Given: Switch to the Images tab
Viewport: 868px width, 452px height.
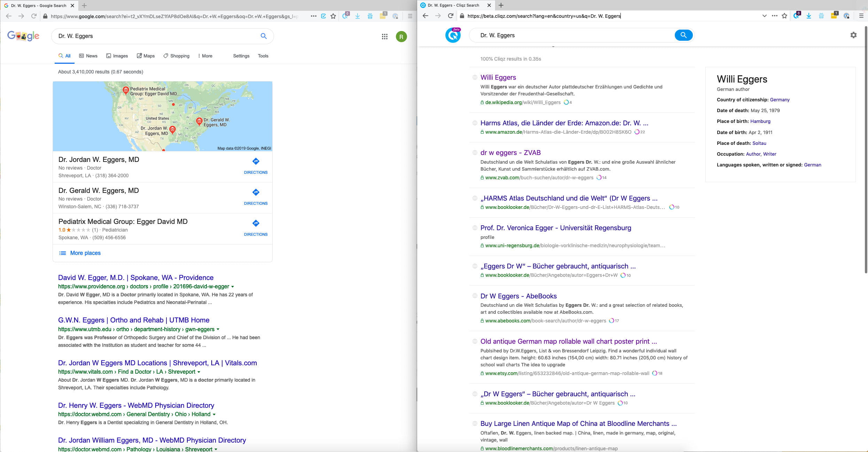Looking at the screenshot, I should (117, 56).
